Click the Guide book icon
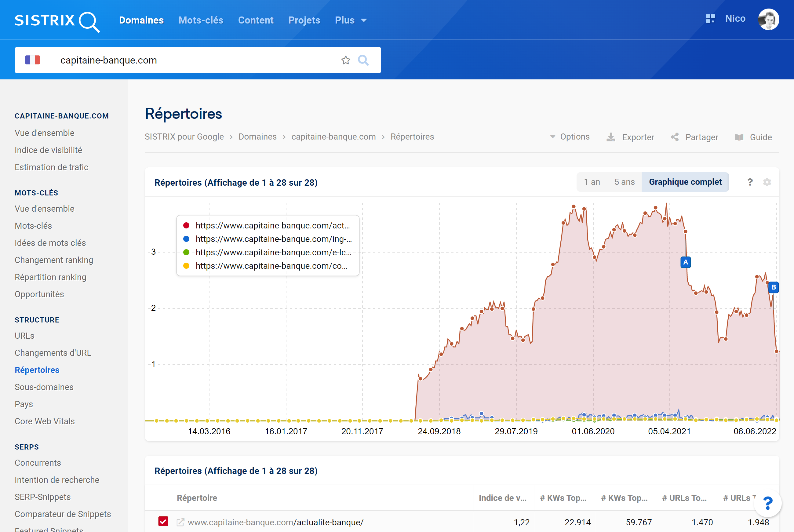This screenshot has width=794, height=532. pyautogui.click(x=739, y=137)
